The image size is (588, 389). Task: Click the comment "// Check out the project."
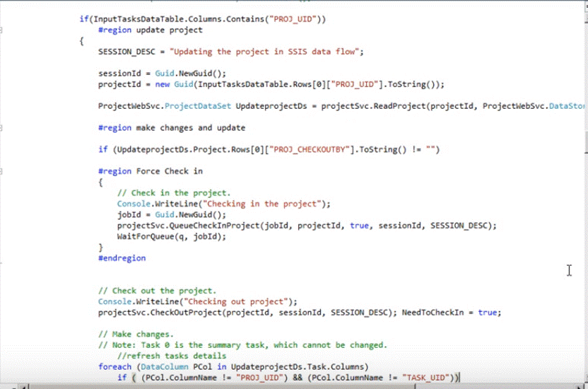(x=157, y=291)
